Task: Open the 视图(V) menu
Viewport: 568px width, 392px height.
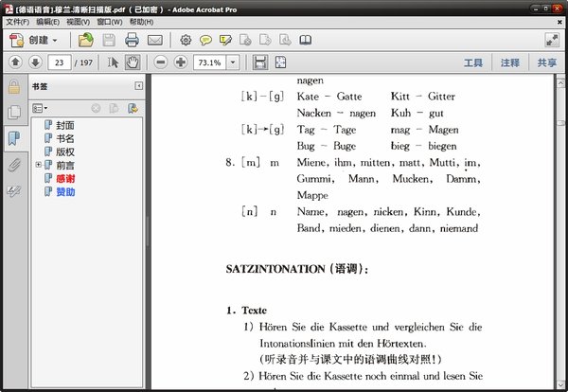Action: [x=79, y=21]
